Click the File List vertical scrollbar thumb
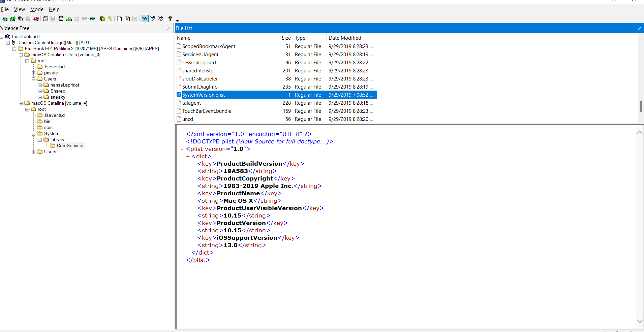 click(x=641, y=106)
